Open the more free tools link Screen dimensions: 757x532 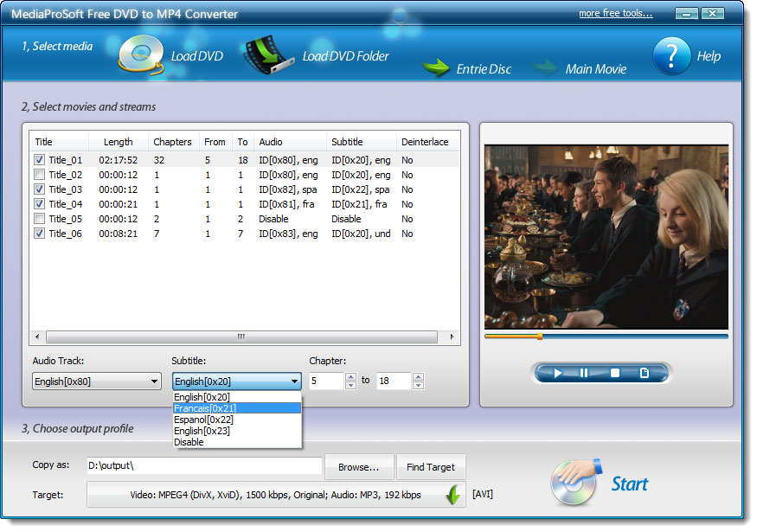(615, 12)
